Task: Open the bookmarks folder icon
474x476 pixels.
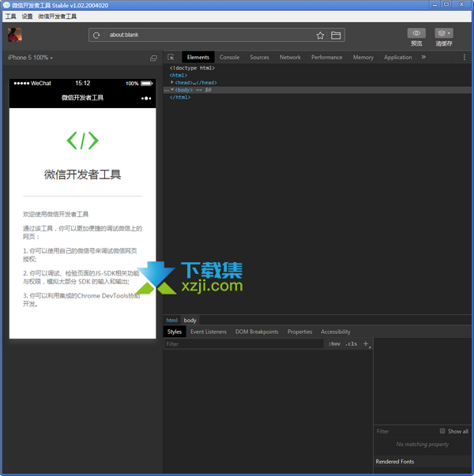Action: (x=336, y=36)
